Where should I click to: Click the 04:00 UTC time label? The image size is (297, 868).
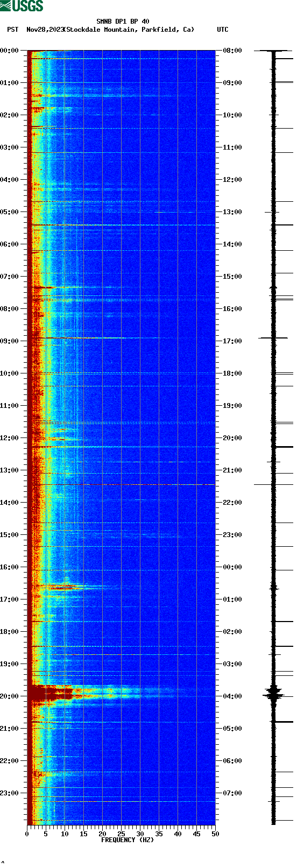point(232,696)
